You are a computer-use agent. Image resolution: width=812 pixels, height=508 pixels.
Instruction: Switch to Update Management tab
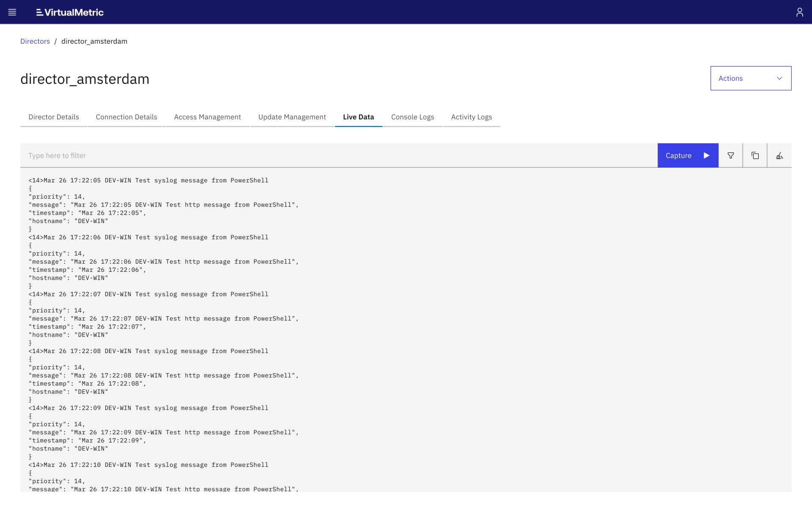[292, 117]
